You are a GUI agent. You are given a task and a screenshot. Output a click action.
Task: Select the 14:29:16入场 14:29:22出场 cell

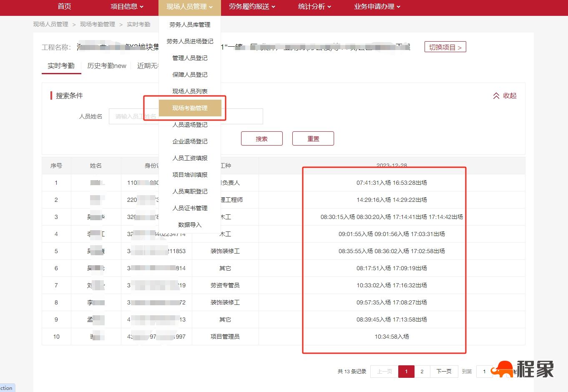[392, 200]
